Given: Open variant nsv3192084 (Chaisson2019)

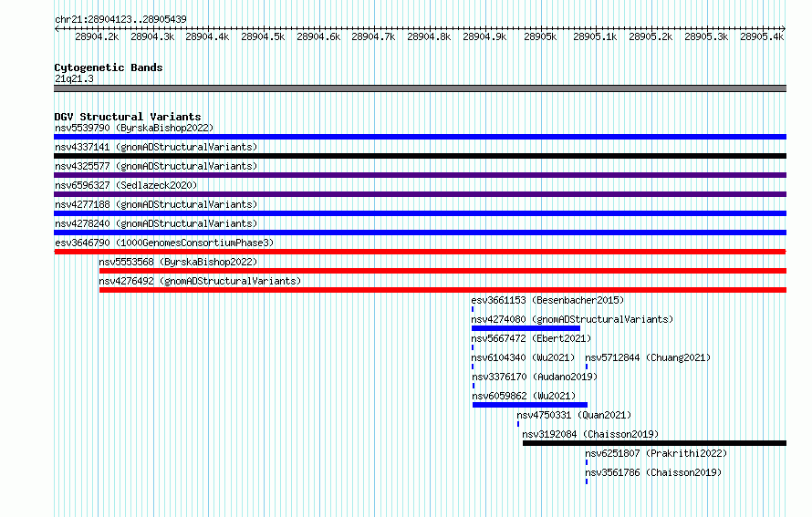Looking at the screenshot, I should (590, 434).
